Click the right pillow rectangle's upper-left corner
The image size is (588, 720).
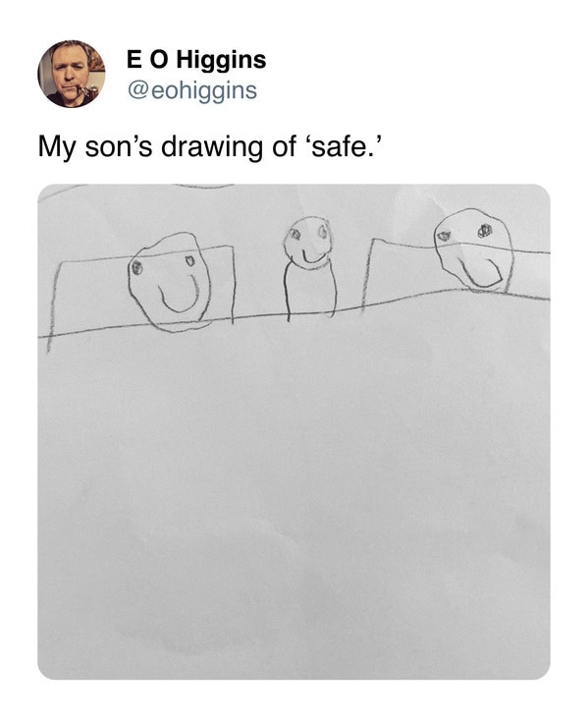(374, 240)
